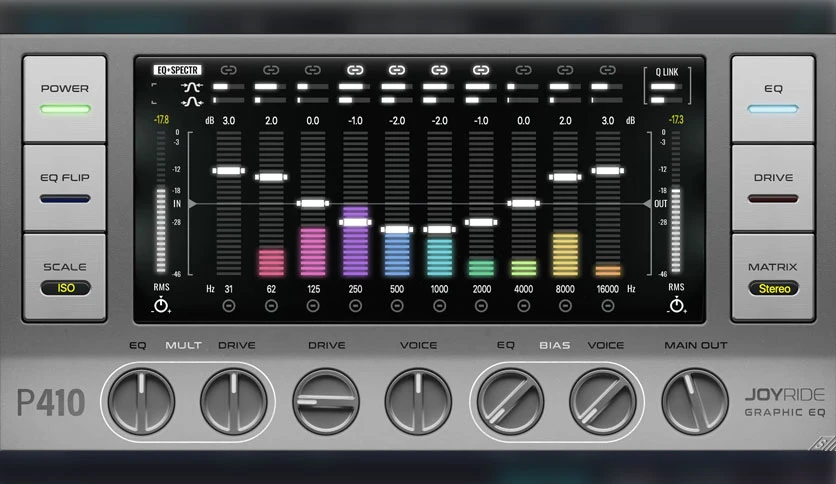Click the lower Q LINK slider

[x=666, y=100]
